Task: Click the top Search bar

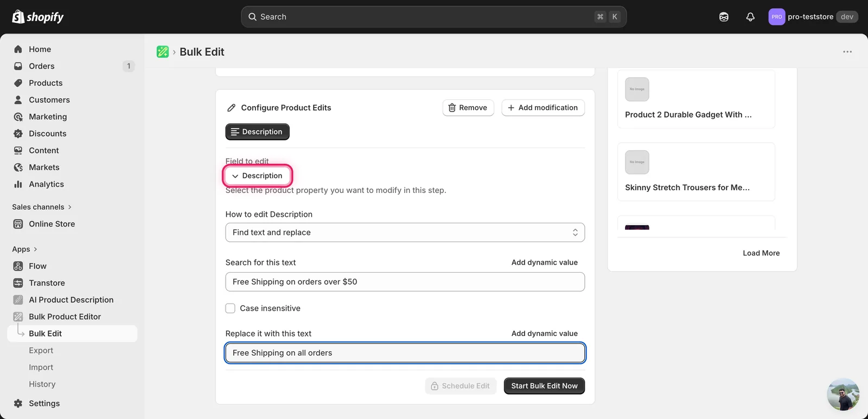Action: (x=433, y=17)
